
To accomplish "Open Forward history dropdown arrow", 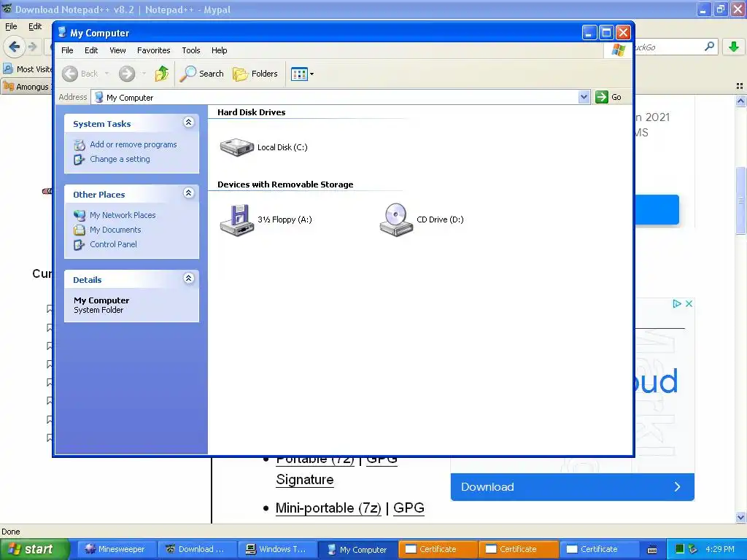I will (x=144, y=74).
